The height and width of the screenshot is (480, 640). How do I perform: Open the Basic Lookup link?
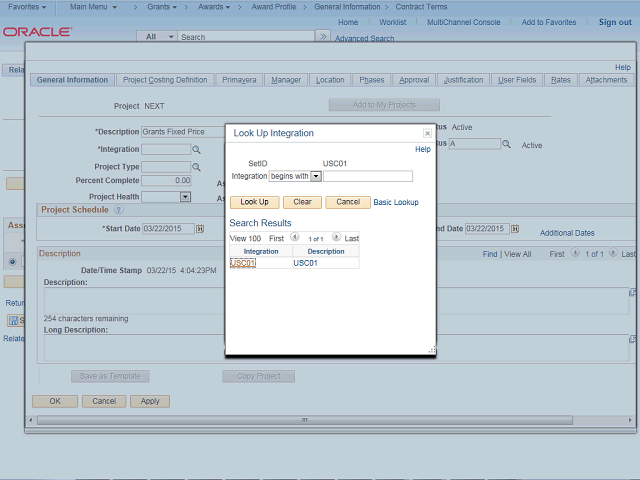(x=396, y=202)
